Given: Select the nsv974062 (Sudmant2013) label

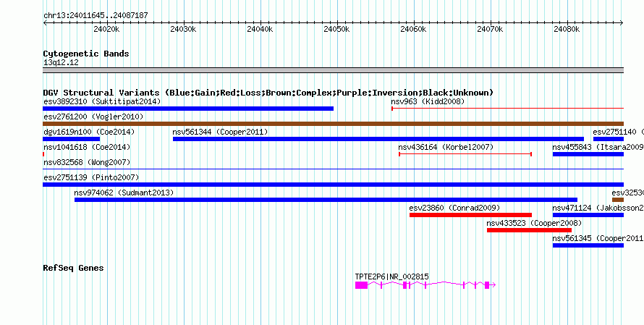Looking at the screenshot, I should pos(124,193).
